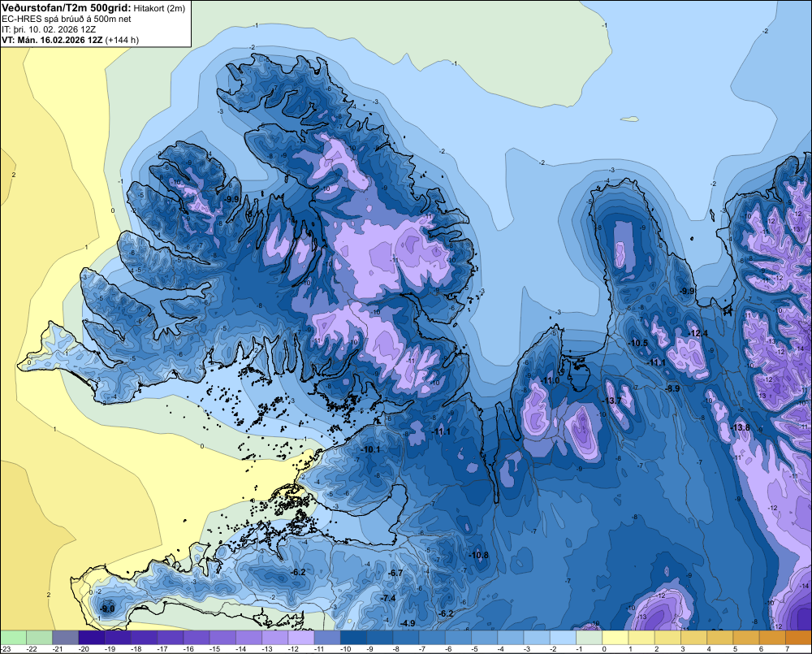This screenshot has height=654, width=812.
Task: Click the legend scale label 7
Action: 787,649
